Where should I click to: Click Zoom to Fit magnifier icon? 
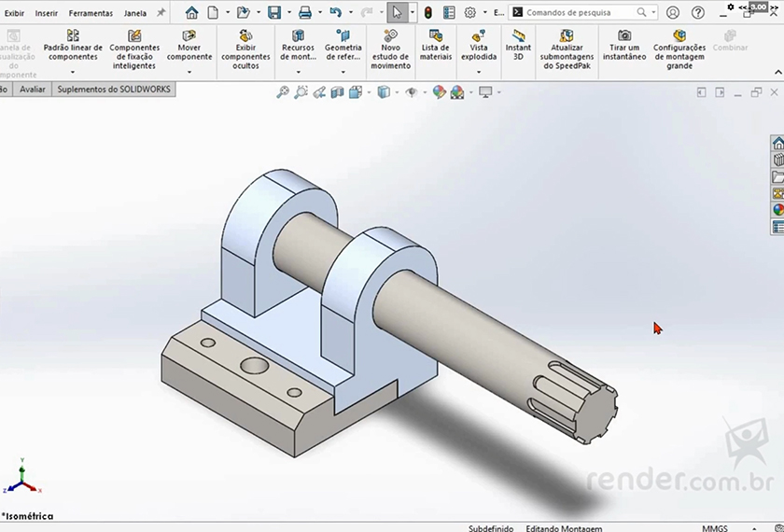(x=283, y=92)
